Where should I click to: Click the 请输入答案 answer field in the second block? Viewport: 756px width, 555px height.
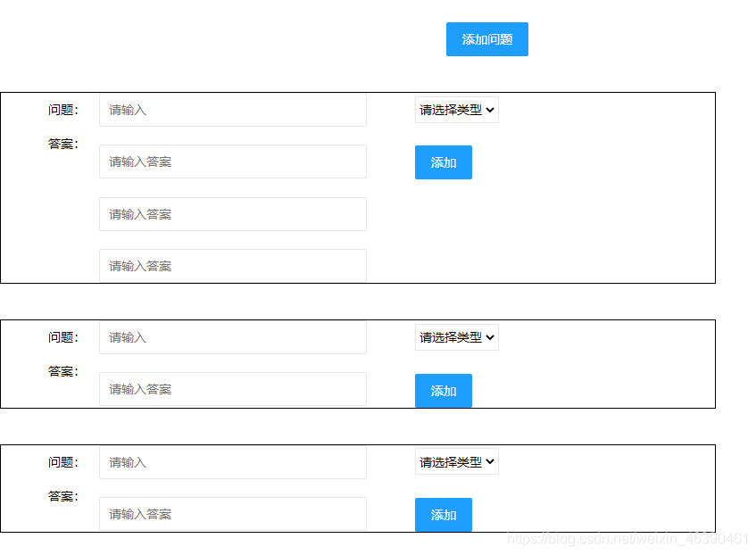(x=232, y=389)
